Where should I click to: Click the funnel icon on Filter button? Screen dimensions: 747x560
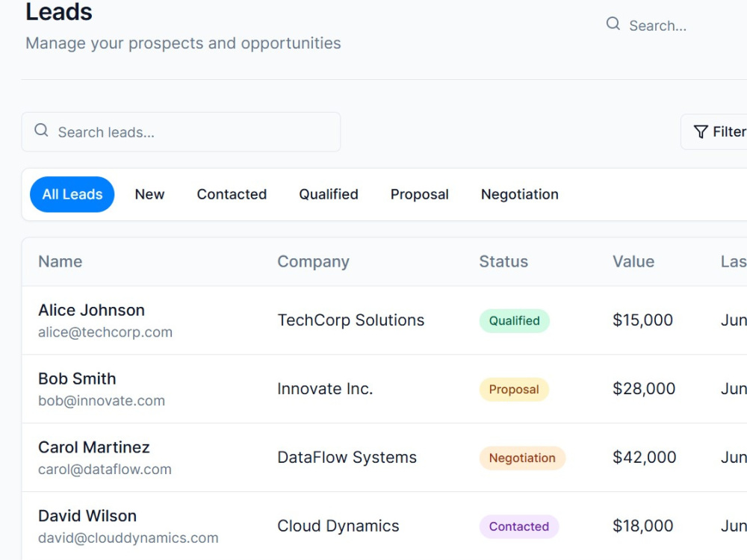[x=701, y=132]
